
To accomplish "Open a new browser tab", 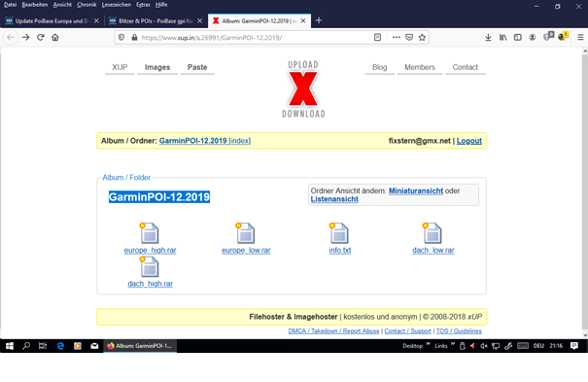I will [319, 20].
